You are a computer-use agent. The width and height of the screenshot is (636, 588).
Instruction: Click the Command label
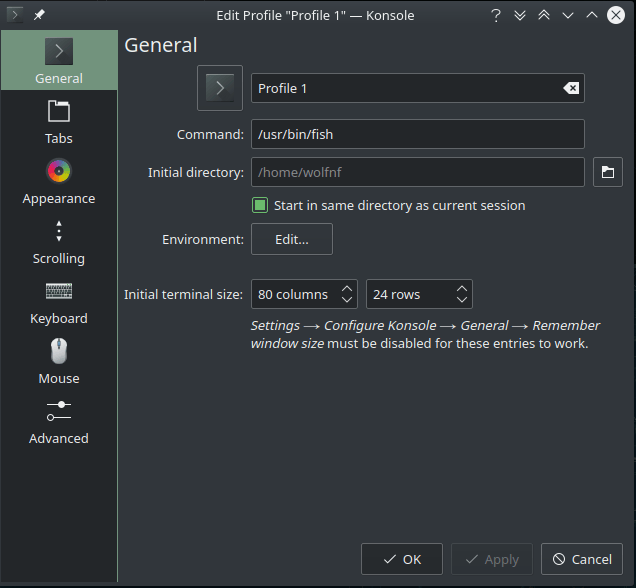point(211,134)
